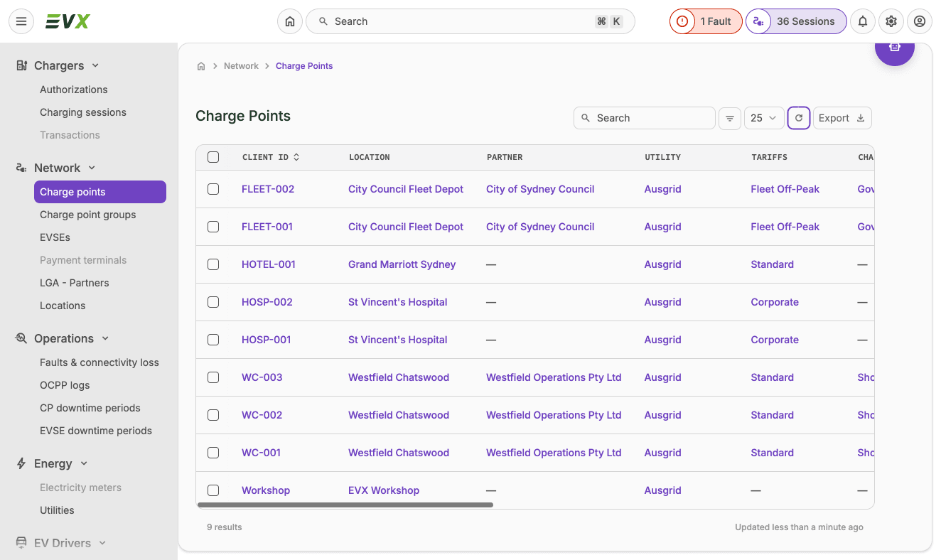Open Faults & connectivity loss page
The image size is (941, 560).
click(100, 362)
